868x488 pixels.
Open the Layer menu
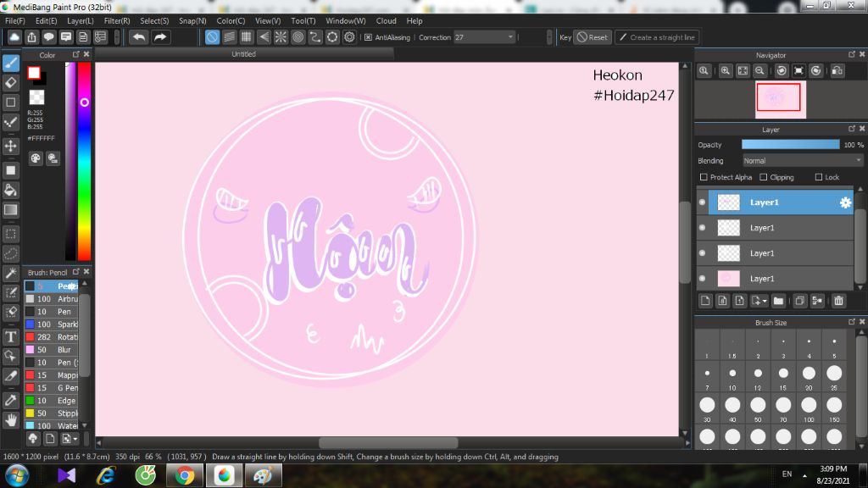tap(81, 20)
